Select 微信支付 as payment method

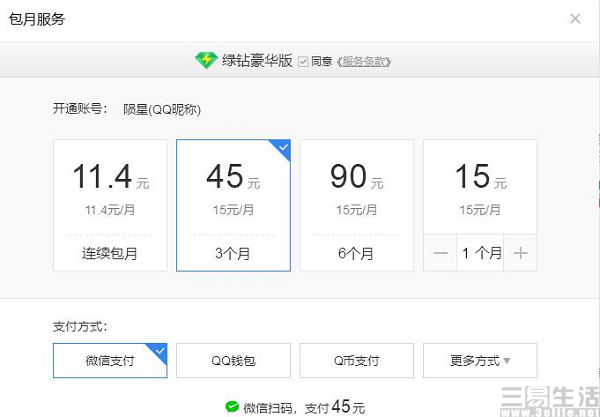pyautogui.click(x=109, y=360)
